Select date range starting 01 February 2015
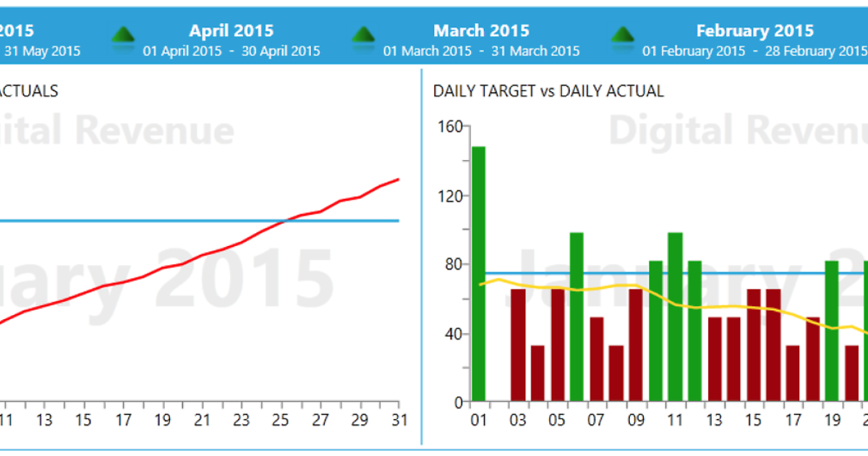Screen dimensions: 868x456 click(754, 51)
